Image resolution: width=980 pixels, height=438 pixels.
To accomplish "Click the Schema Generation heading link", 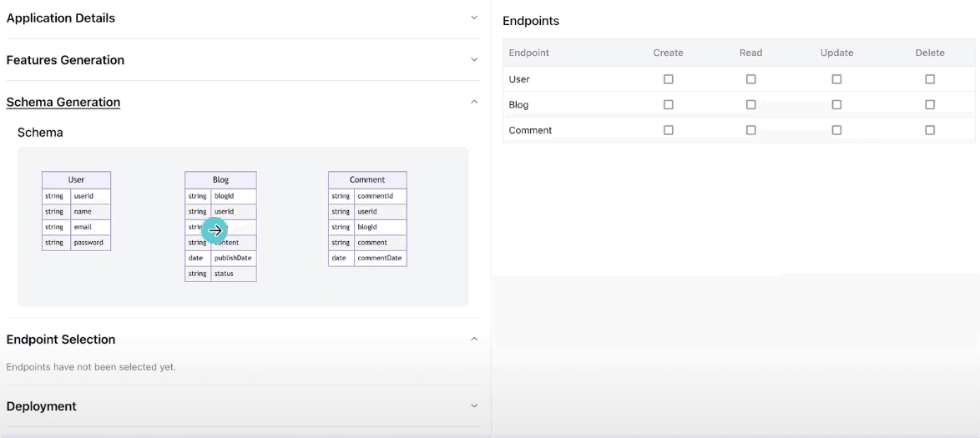I will click(63, 102).
